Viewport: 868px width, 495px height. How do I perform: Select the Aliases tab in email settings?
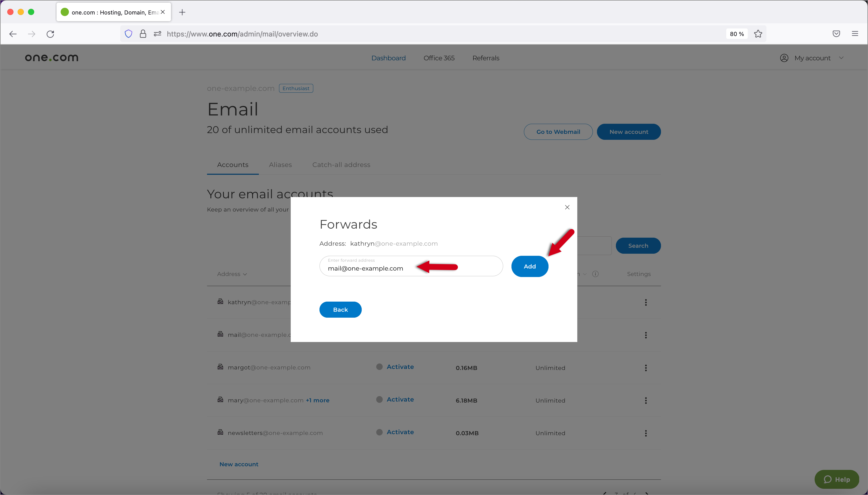(280, 164)
